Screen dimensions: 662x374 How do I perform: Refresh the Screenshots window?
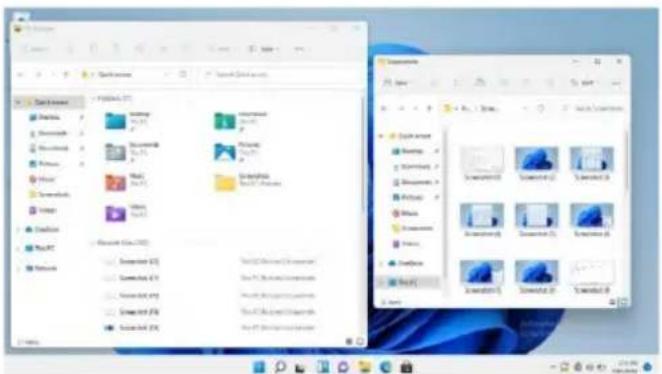[x=540, y=108]
